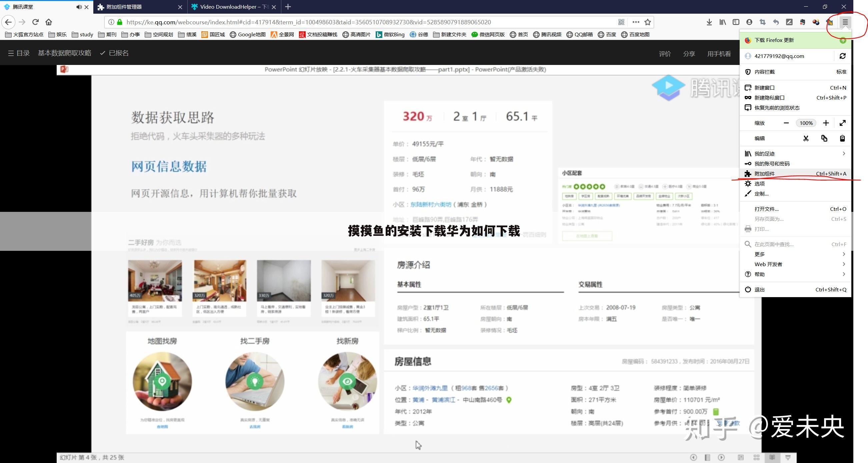This screenshot has width=868, height=463.
Task: Click the copy icon in edit row
Action: [x=824, y=138]
